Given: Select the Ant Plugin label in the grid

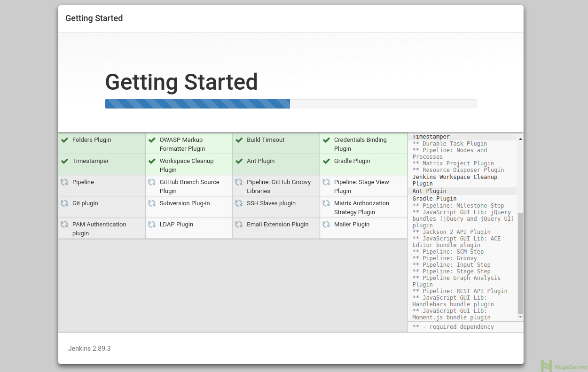Looking at the screenshot, I should pyautogui.click(x=260, y=161).
